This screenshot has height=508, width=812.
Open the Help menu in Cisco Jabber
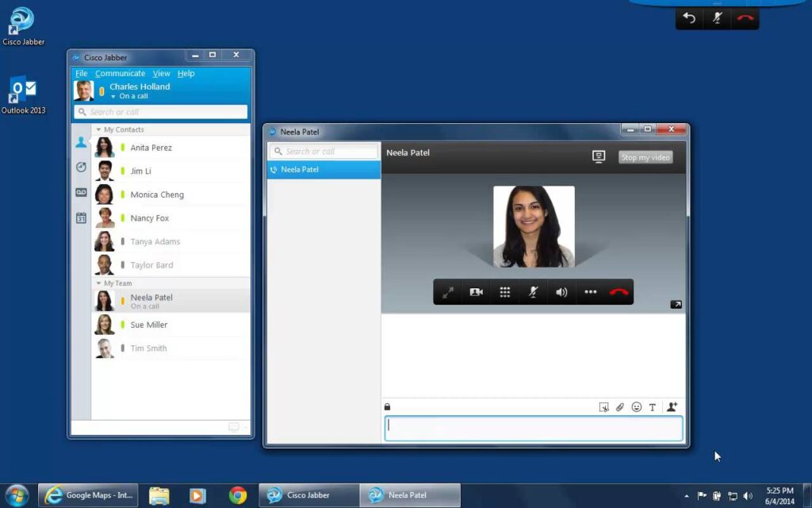[x=186, y=74]
